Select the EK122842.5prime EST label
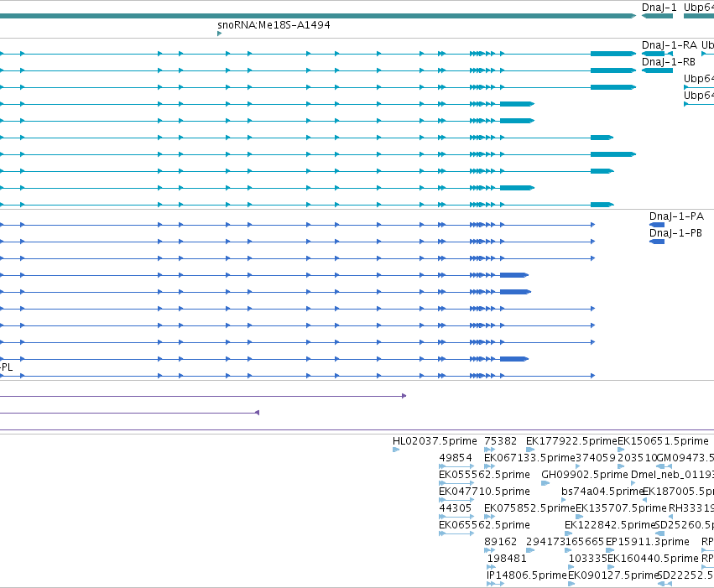Screen dimensions: 714x588 610,525
